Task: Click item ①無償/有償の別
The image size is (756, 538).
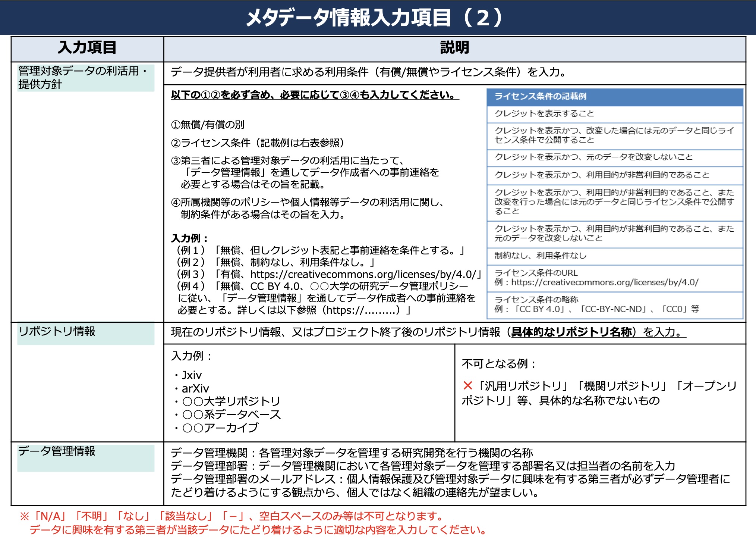Action: [208, 125]
